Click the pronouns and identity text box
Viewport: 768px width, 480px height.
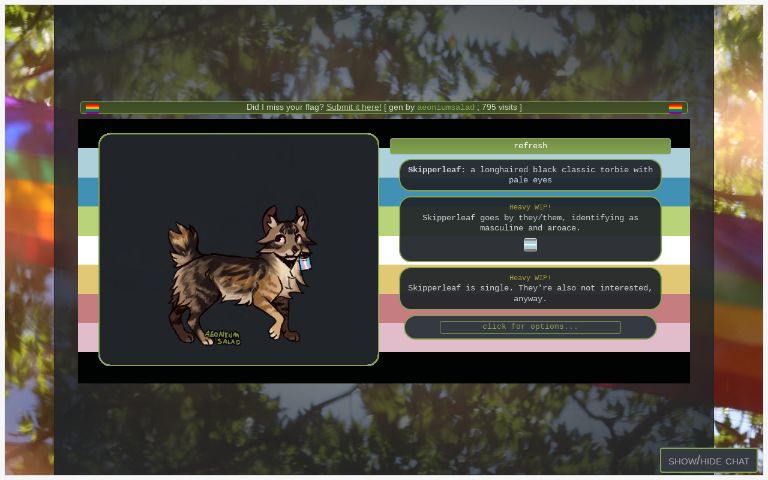530,223
